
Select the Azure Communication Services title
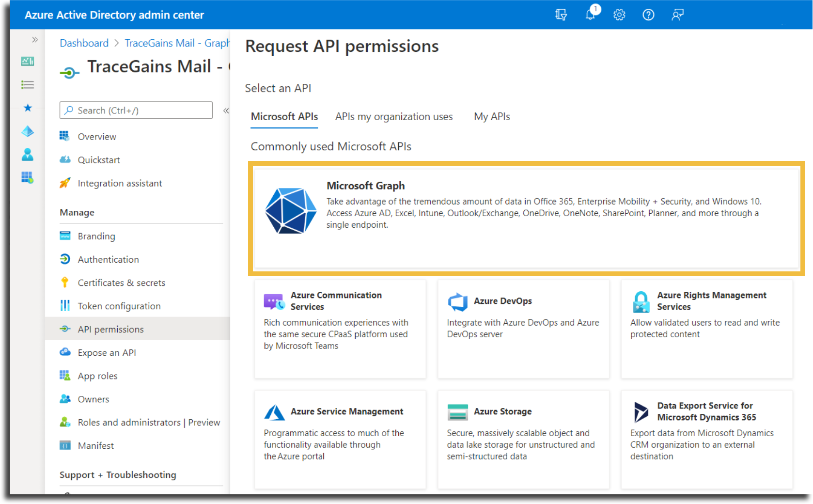[x=336, y=301]
